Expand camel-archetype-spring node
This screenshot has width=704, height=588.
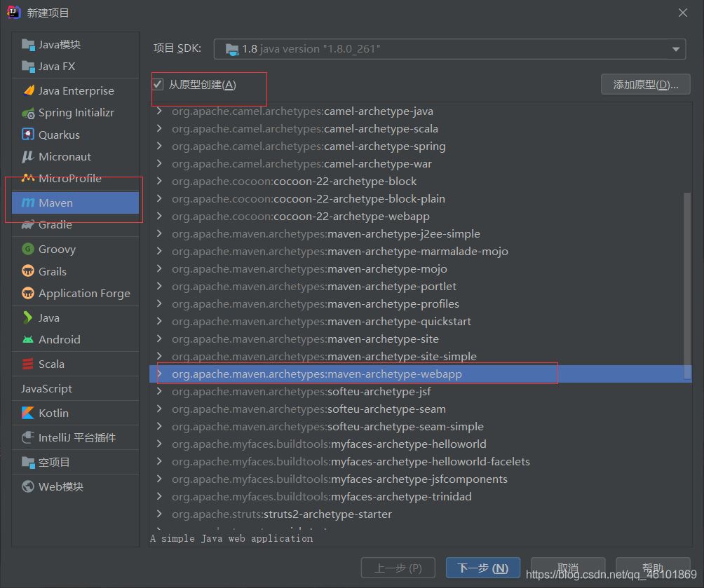(159, 146)
